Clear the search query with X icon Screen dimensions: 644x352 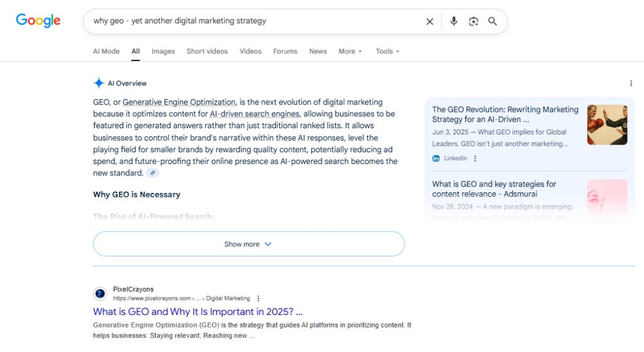[x=430, y=21]
